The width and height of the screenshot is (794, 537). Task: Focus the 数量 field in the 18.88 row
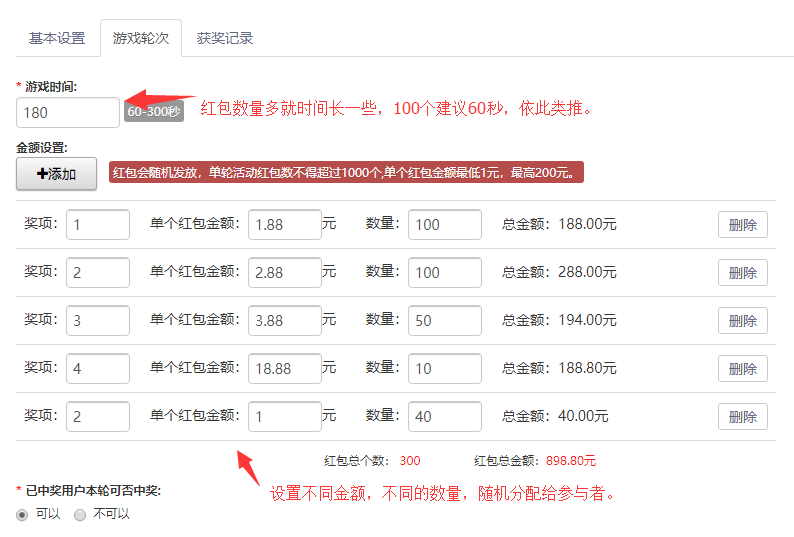tap(444, 369)
